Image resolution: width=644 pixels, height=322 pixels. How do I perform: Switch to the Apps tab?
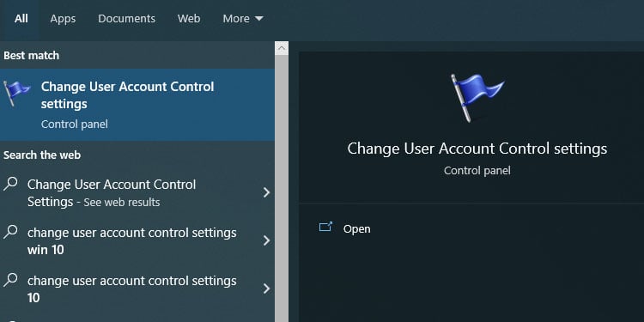(63, 19)
